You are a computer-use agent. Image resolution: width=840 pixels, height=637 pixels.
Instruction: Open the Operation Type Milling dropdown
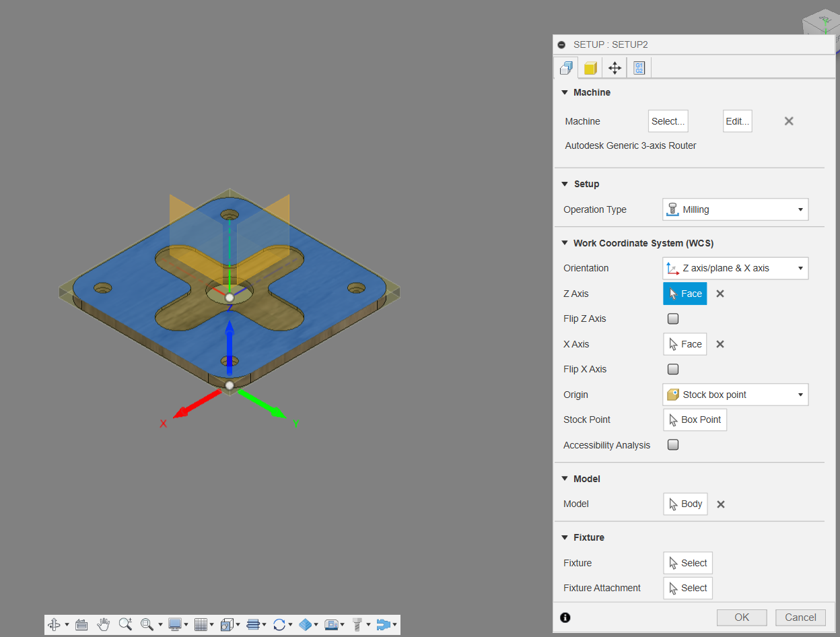coord(736,209)
